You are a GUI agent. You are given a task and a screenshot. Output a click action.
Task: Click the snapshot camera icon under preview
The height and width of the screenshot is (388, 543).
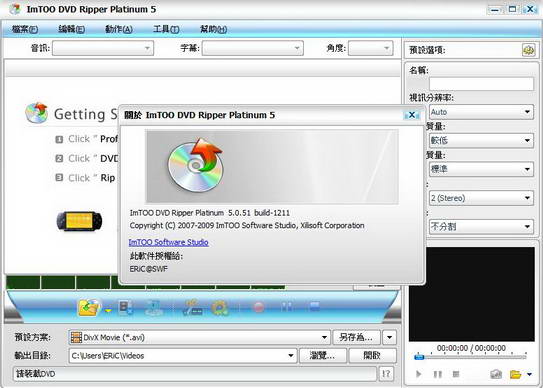click(x=496, y=374)
